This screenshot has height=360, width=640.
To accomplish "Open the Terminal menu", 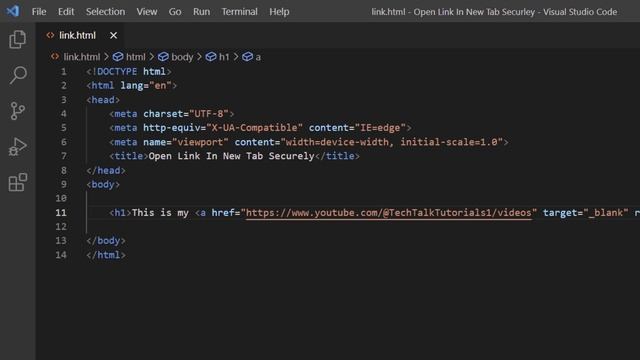I will [x=240, y=11].
